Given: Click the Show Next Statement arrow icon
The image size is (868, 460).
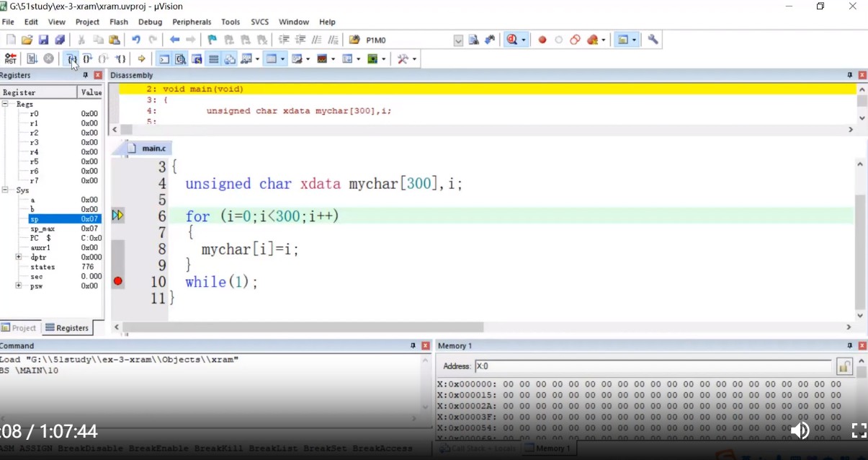Looking at the screenshot, I should click(x=141, y=59).
